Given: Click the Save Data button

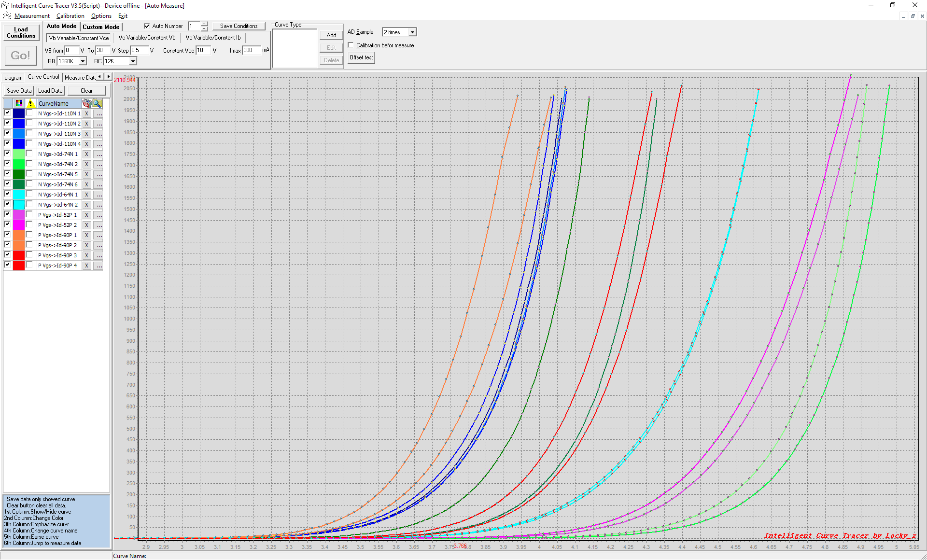Looking at the screenshot, I should click(x=19, y=91).
